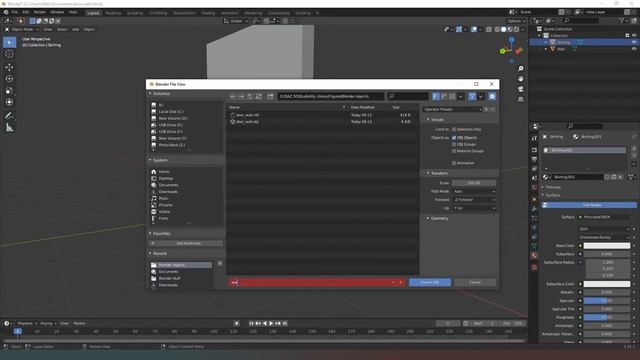This screenshot has width=640, height=360.
Task: Activate the Select Box tool
Action: click(x=9, y=42)
